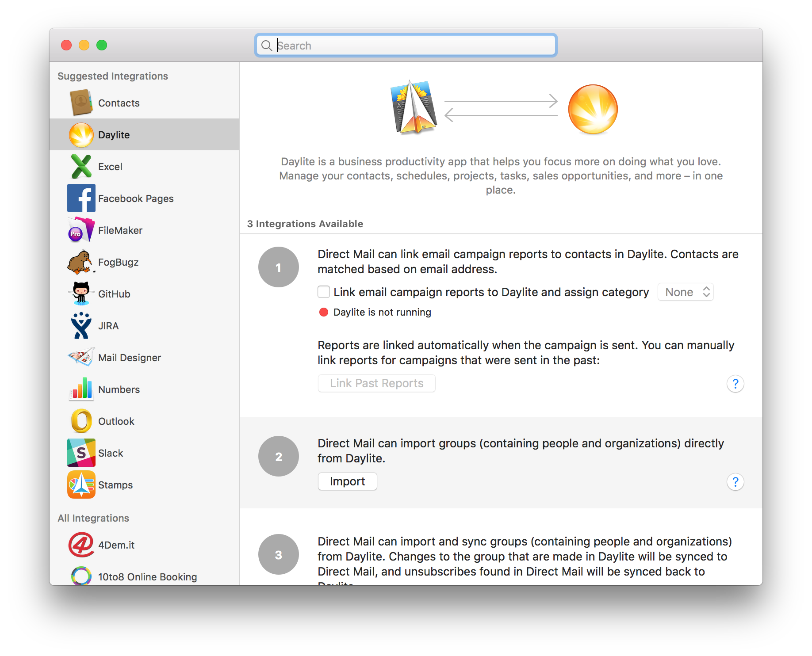812x656 pixels.
Task: Select the Daylite sun icon in sidebar
Action: click(x=81, y=134)
